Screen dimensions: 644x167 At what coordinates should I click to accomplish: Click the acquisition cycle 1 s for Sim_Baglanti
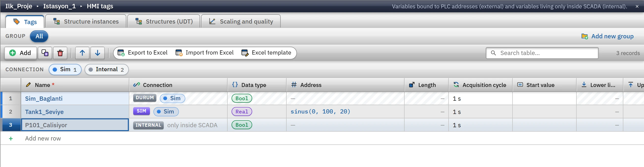481,98
